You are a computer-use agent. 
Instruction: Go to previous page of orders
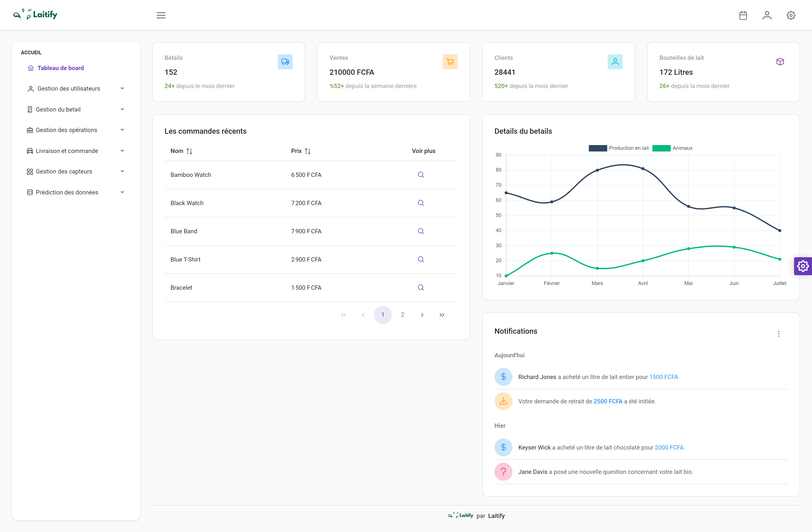point(363,315)
